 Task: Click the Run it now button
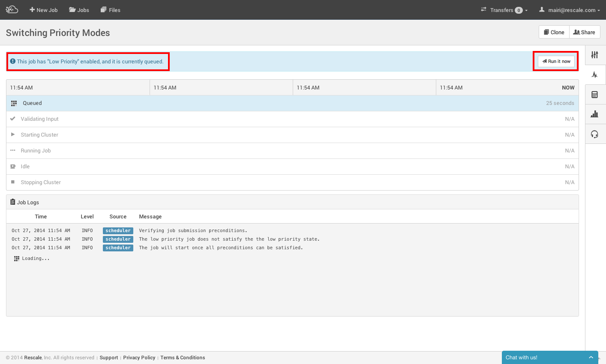556,61
